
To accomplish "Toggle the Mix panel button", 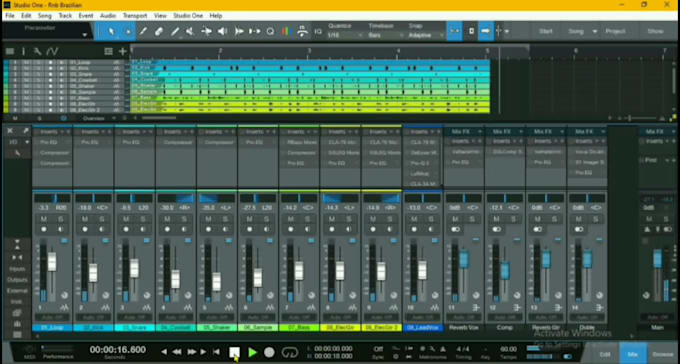I will tap(632, 354).
